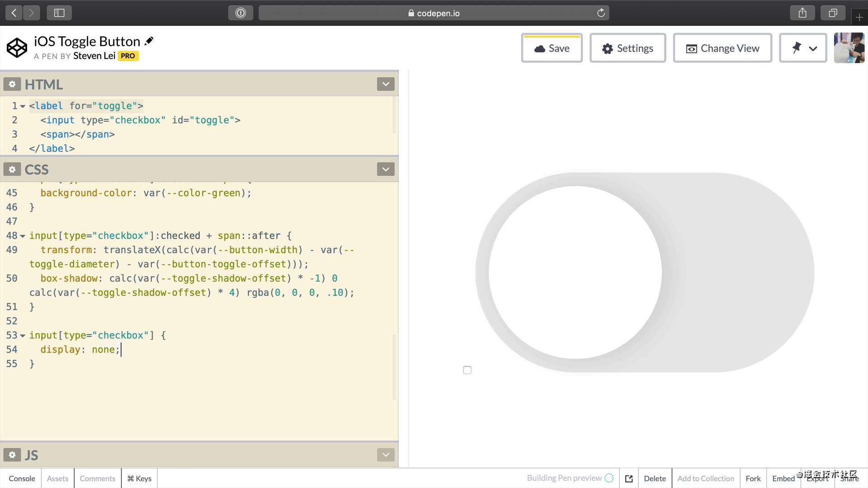Viewport: 868px width, 488px height.
Task: Go forward with Safari forward arrow
Action: pyautogui.click(x=31, y=13)
